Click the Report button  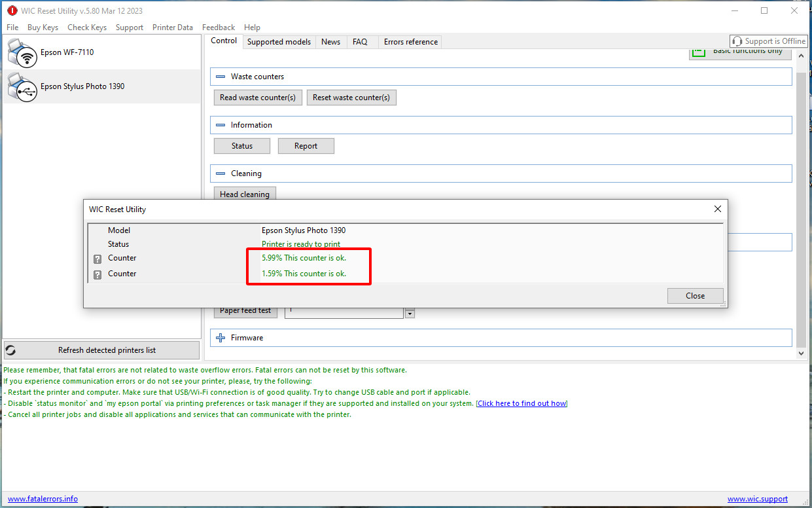306,146
